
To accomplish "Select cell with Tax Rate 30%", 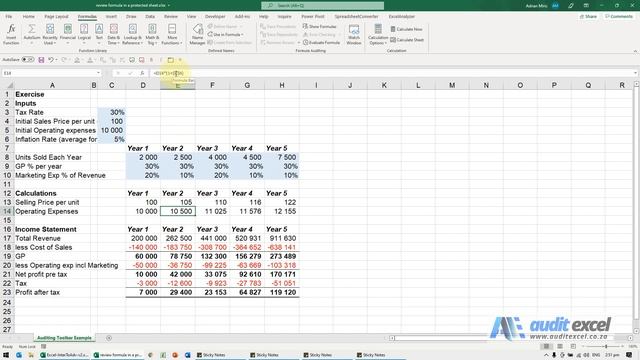I will tap(111, 112).
